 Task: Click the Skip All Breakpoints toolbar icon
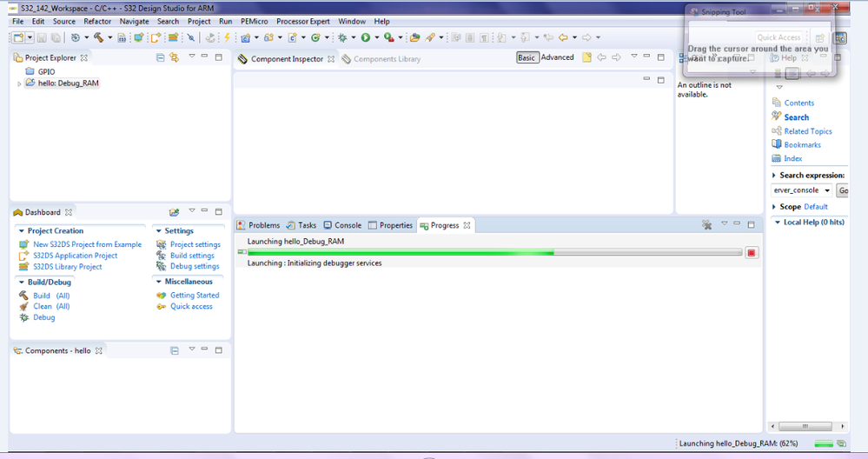pyautogui.click(x=191, y=37)
